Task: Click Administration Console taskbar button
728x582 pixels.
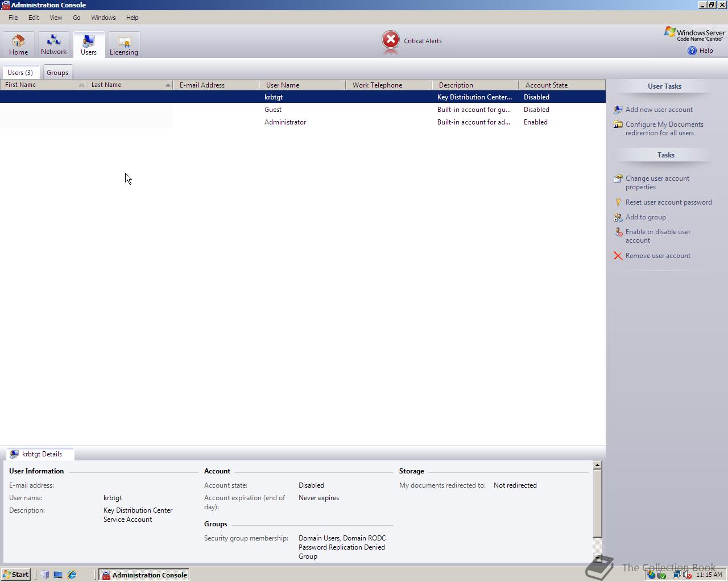Action: point(144,575)
